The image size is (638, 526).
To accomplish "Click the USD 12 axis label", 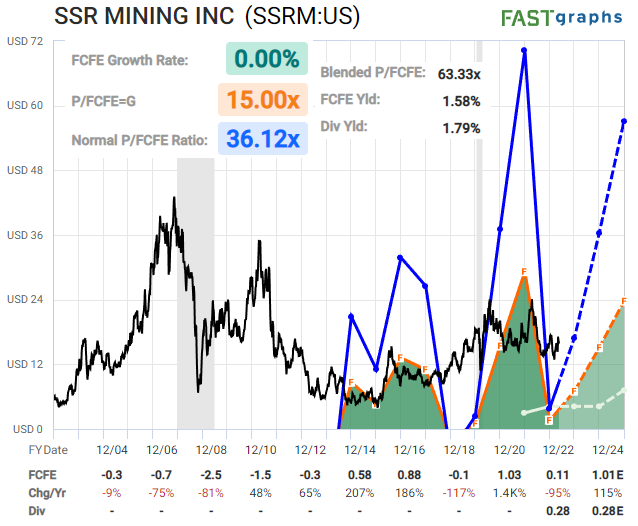I will [x=25, y=364].
